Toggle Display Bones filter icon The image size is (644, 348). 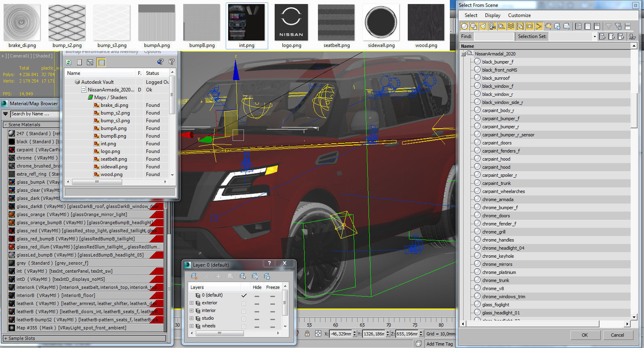539,26
